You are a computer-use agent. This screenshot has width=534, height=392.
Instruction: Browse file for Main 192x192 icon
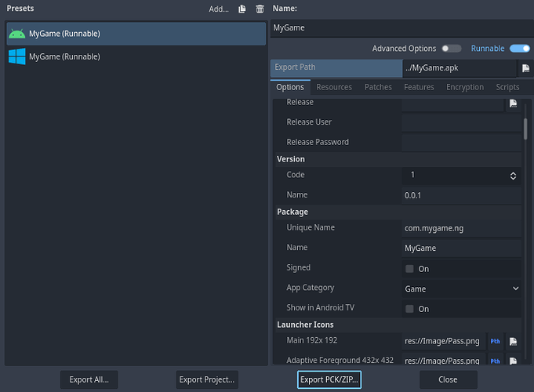tap(513, 341)
